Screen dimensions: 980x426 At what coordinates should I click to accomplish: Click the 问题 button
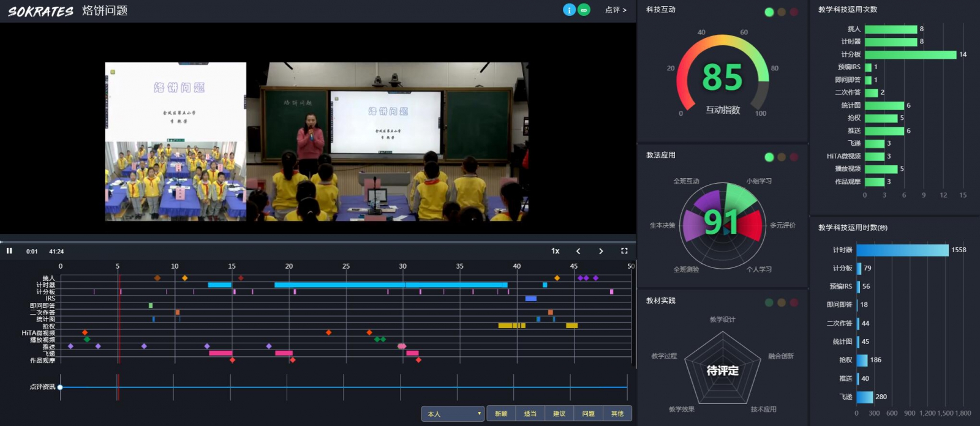pyautogui.click(x=588, y=414)
